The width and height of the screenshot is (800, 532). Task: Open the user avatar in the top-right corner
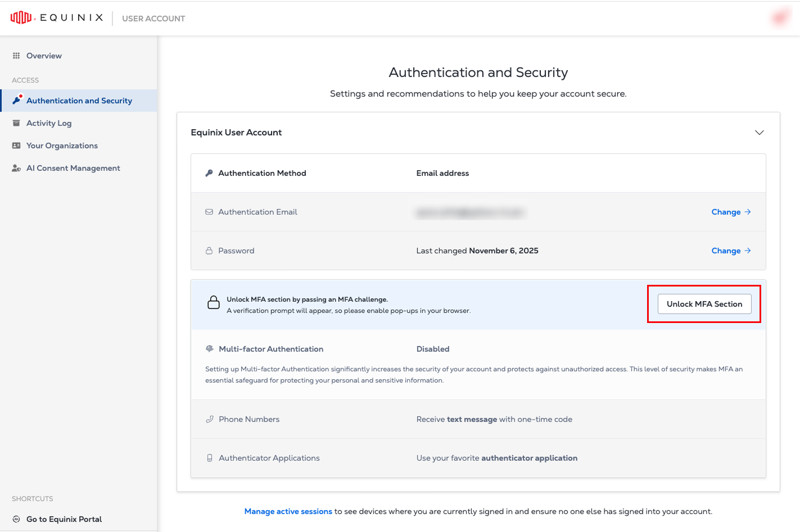780,18
